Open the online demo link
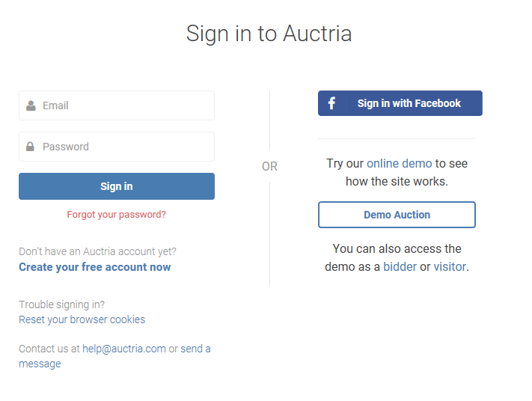The image size is (532, 401). tap(400, 164)
